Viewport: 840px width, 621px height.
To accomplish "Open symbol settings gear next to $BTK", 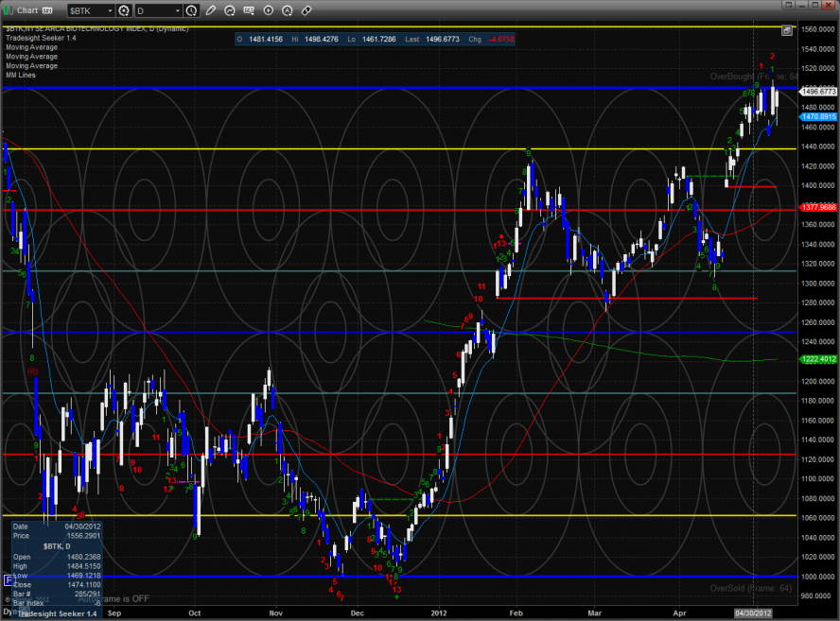I will click(x=123, y=10).
